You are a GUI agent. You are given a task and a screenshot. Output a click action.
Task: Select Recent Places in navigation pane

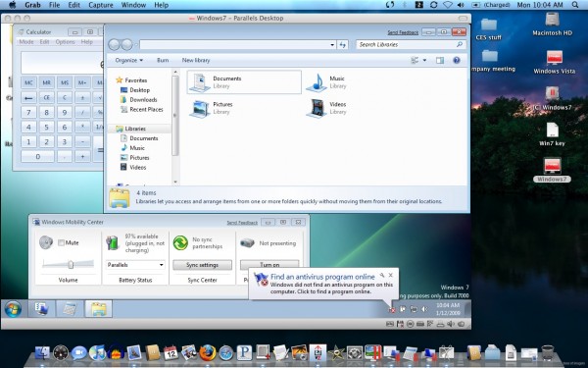point(146,110)
